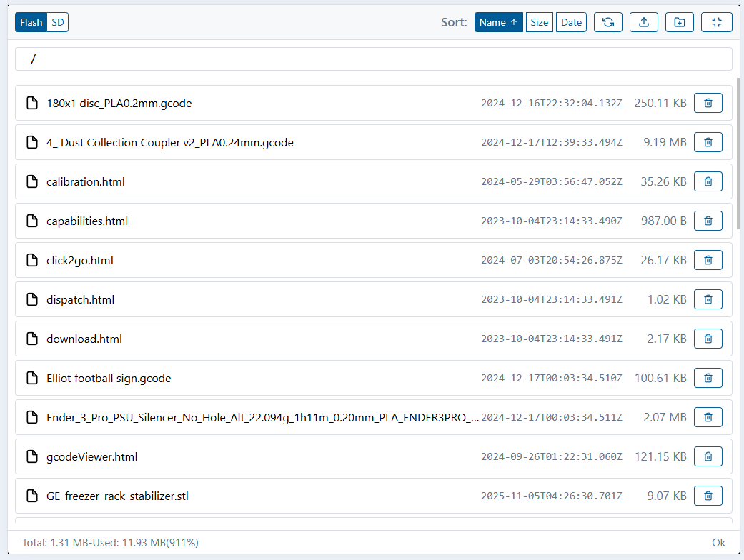Click the refresh file list icon

(607, 22)
